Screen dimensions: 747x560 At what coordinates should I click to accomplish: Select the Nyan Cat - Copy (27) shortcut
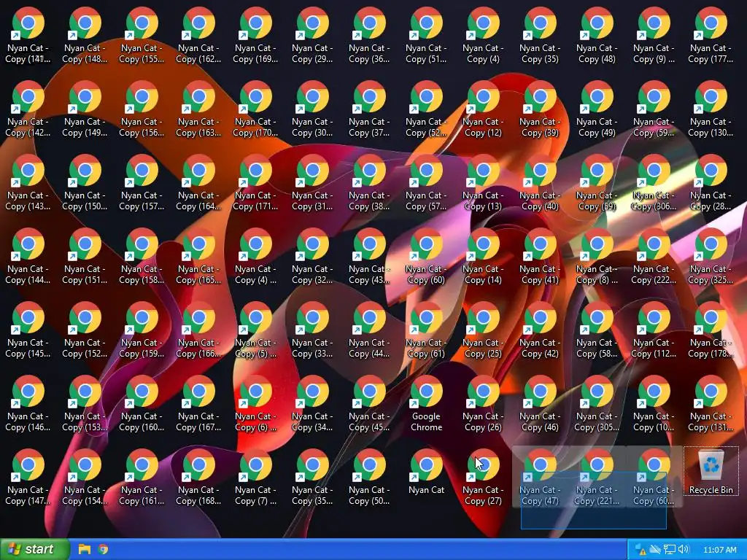[x=483, y=477]
